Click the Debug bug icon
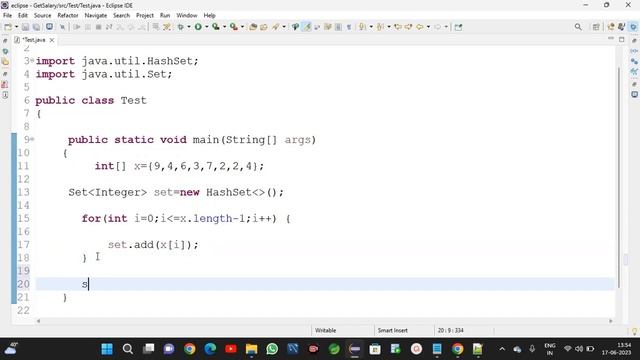 (x=180, y=27)
